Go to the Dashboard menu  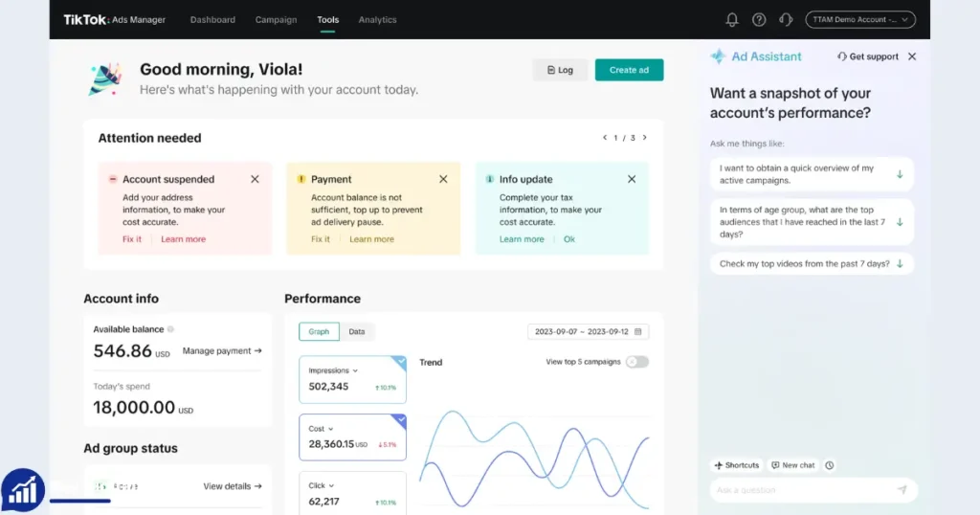coord(212,20)
